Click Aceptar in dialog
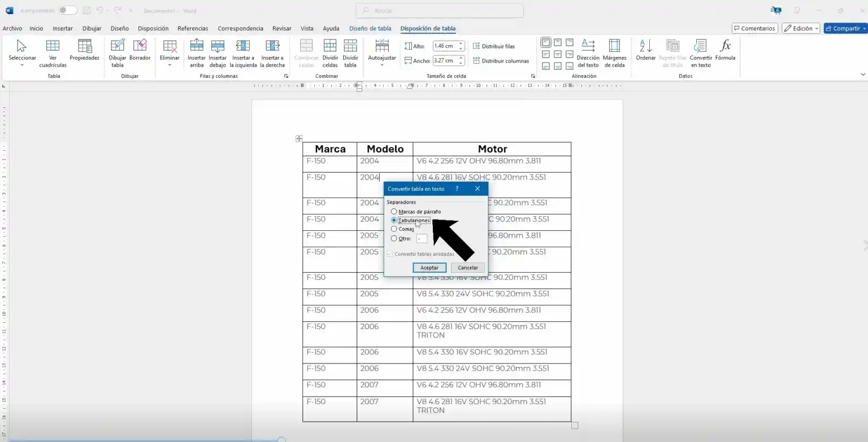Image resolution: width=868 pixels, height=442 pixels. click(429, 268)
